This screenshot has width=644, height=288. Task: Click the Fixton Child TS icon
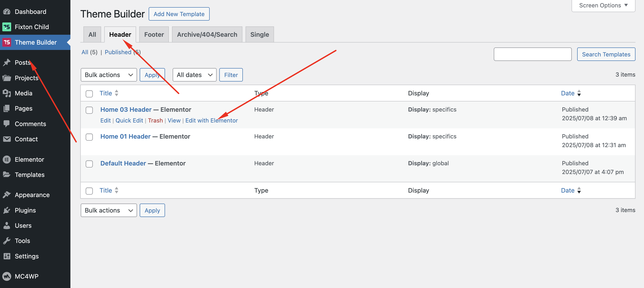pos(7,27)
